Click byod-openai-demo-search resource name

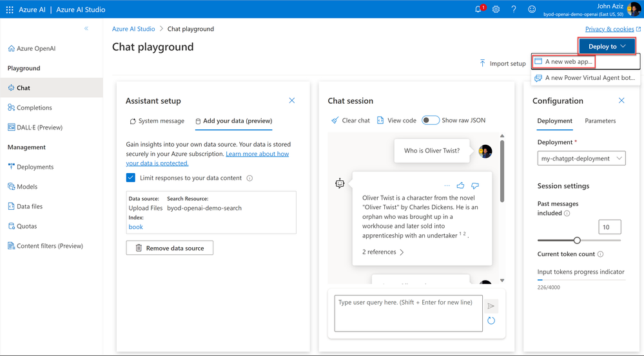pos(204,208)
